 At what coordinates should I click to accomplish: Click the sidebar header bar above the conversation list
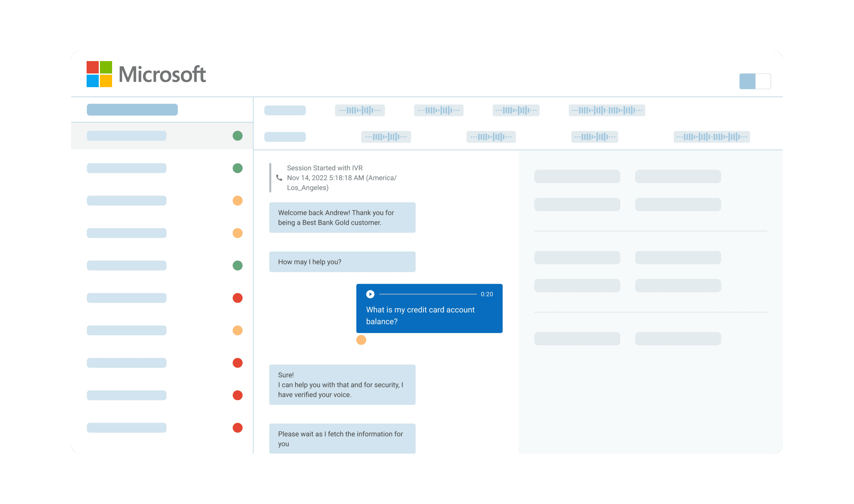pos(132,110)
